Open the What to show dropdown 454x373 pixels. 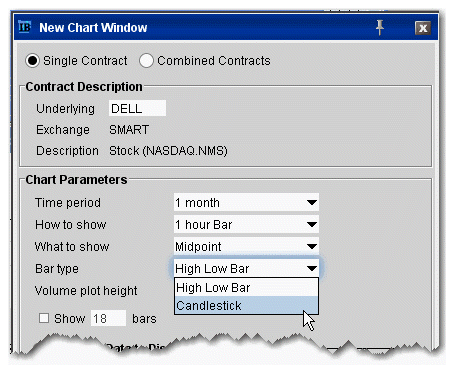pyautogui.click(x=246, y=246)
